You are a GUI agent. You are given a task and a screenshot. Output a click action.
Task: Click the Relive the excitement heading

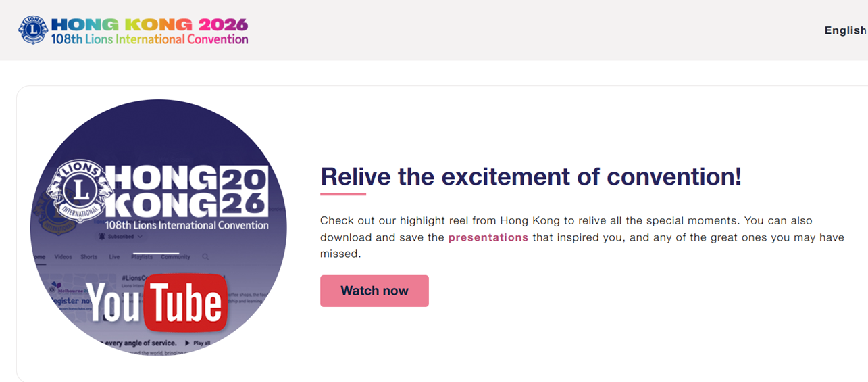tap(531, 176)
